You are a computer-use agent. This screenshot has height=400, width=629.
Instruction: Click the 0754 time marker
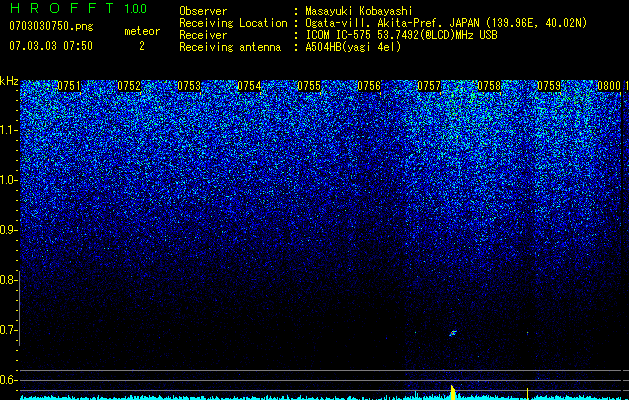249,86
